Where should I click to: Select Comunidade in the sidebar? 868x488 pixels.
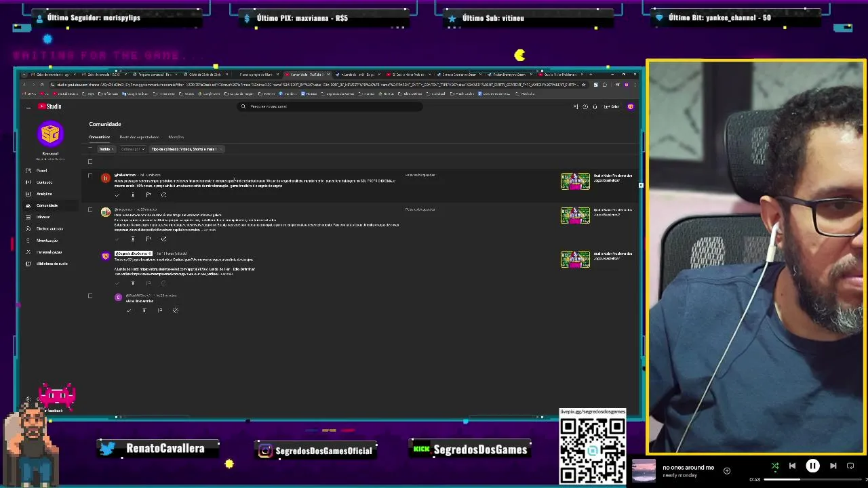[x=47, y=205]
